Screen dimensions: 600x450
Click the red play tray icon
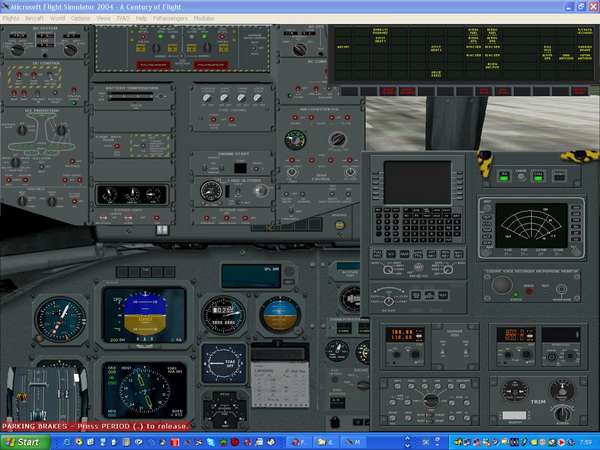[x=561, y=442]
